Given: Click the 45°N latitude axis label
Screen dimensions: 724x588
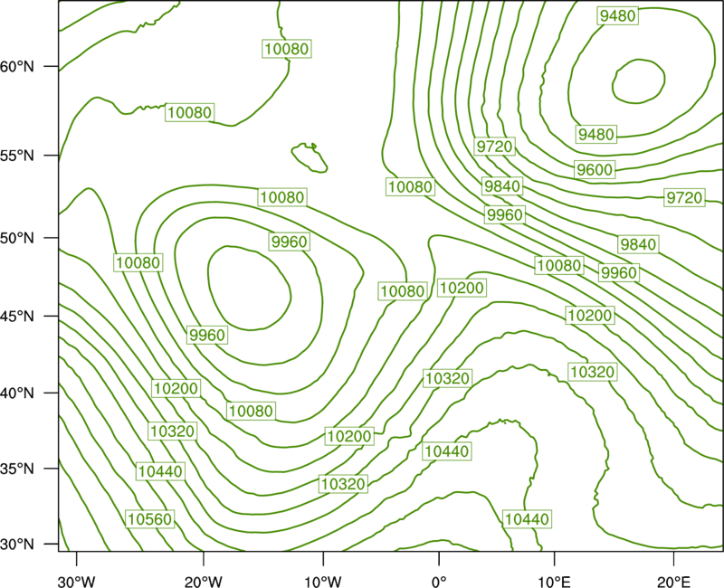Looking at the screenshot, I should click(17, 316).
